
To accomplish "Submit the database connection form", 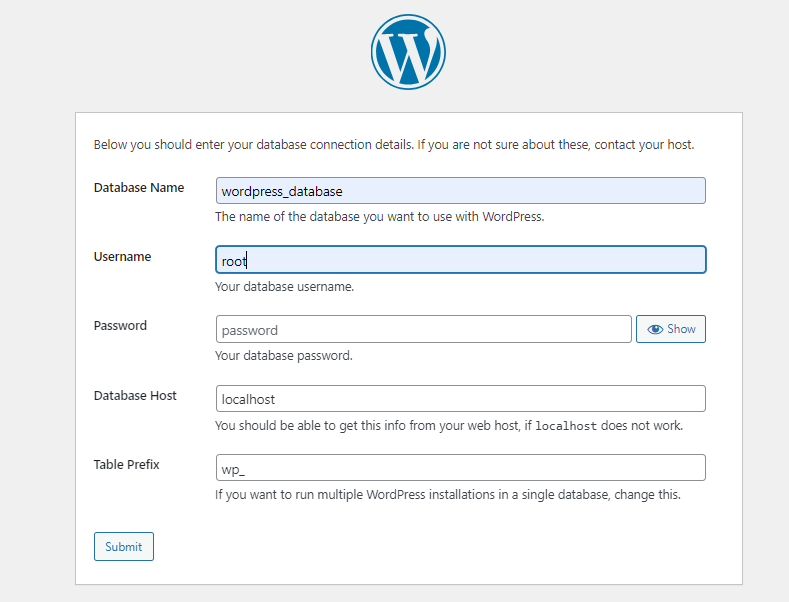I will click(x=124, y=547).
